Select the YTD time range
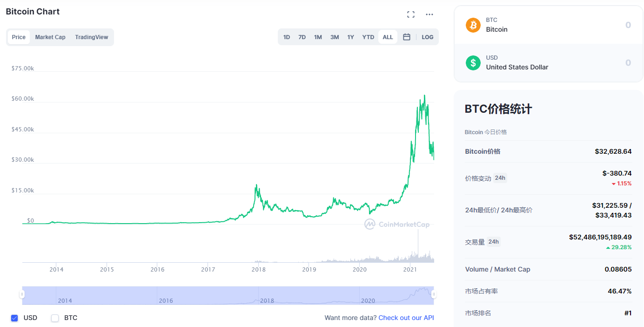 pyautogui.click(x=368, y=37)
